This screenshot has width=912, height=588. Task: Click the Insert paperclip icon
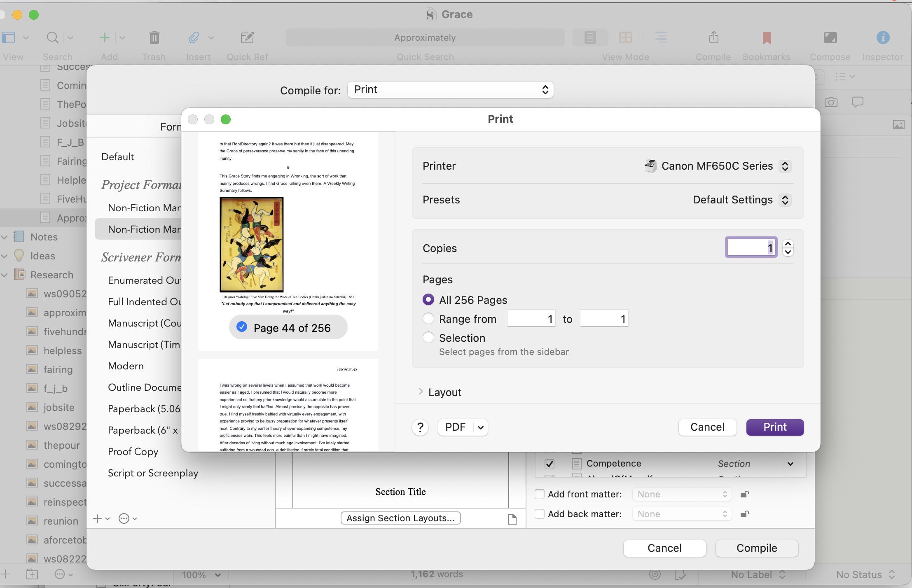[x=194, y=37]
